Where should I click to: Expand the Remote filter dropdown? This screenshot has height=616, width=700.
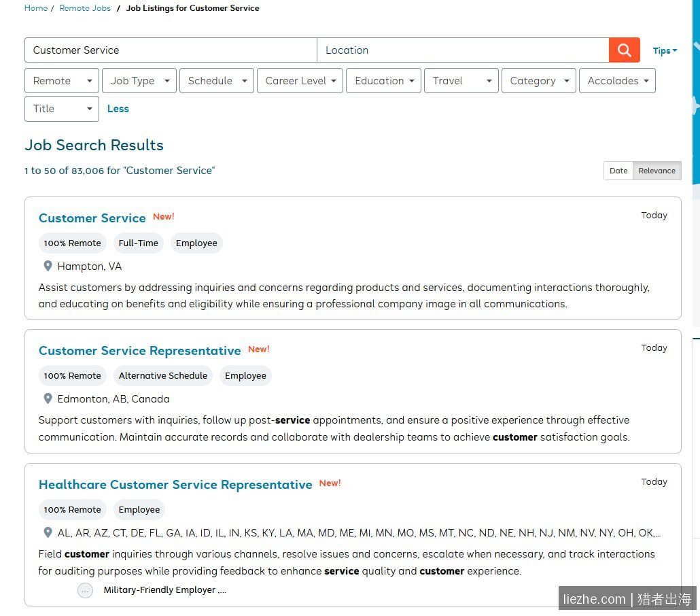coord(62,81)
